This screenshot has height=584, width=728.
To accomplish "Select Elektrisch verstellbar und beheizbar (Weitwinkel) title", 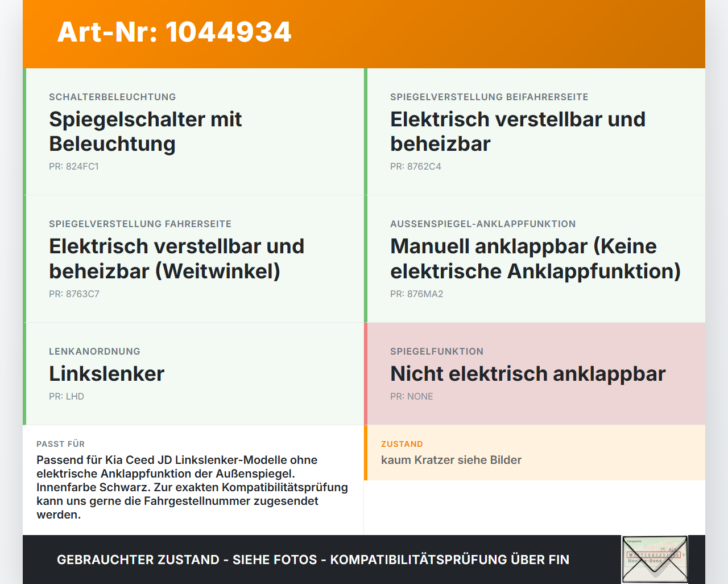I will tap(177, 258).
